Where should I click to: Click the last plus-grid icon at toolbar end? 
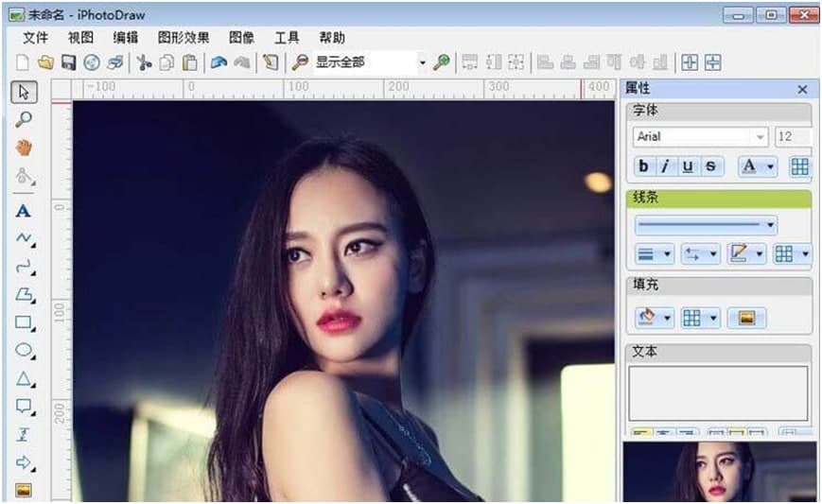(713, 62)
